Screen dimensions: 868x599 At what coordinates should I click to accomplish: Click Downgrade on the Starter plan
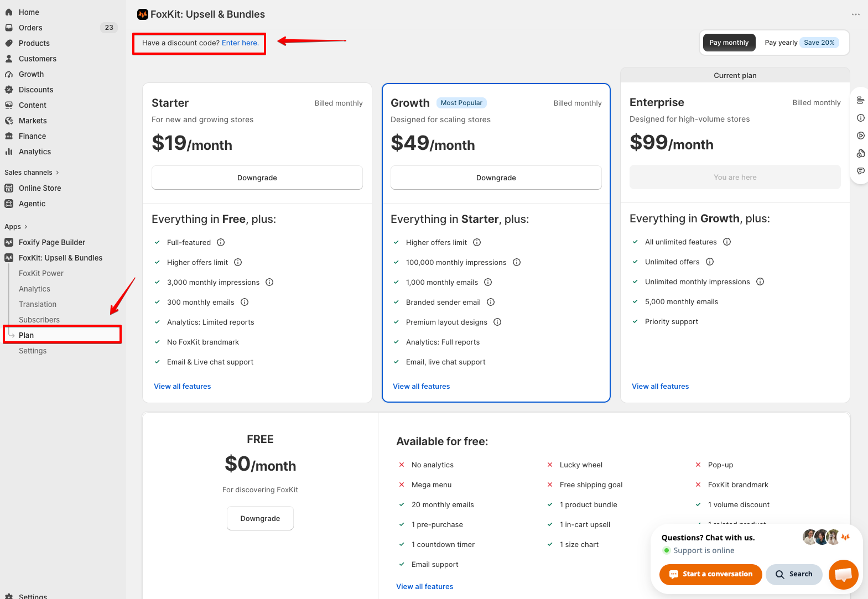coord(257,178)
